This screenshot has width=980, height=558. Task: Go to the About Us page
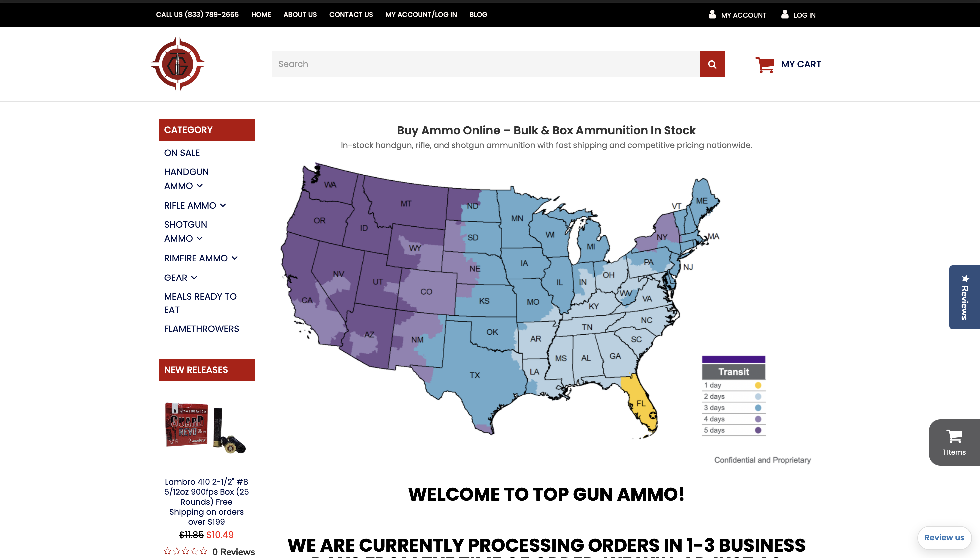click(x=300, y=15)
